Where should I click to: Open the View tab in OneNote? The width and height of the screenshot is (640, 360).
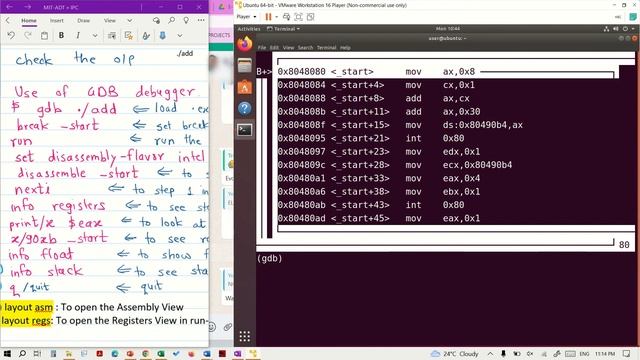click(109, 20)
